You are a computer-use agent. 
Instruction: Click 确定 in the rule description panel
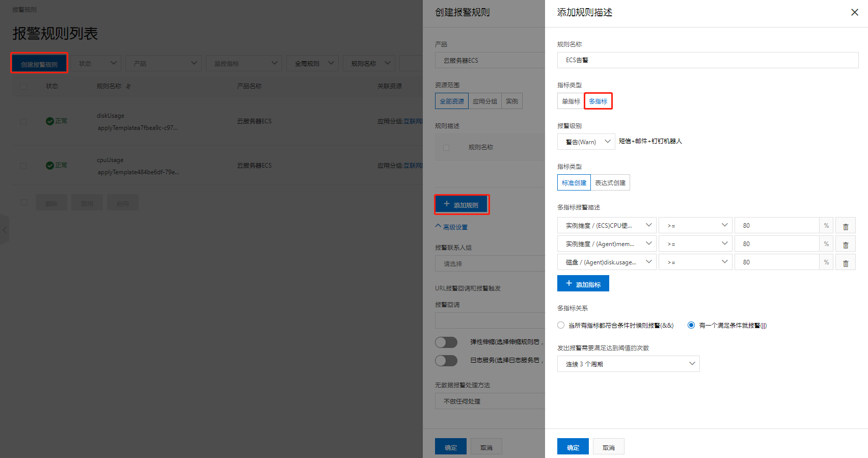pos(573,447)
